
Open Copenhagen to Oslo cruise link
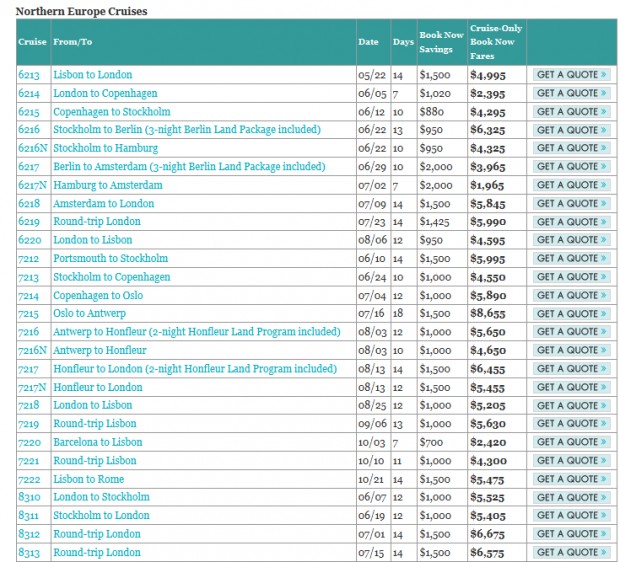point(98,295)
